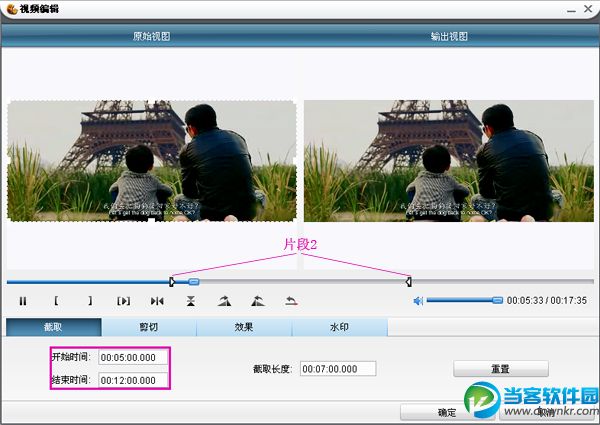This screenshot has width=600, height=425.
Task: Play the selected bracketed segment
Action: point(124,301)
